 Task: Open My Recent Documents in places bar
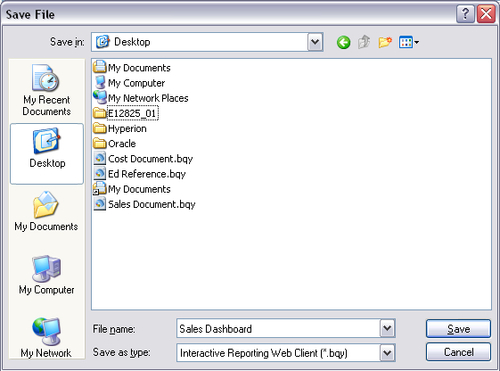[47, 90]
